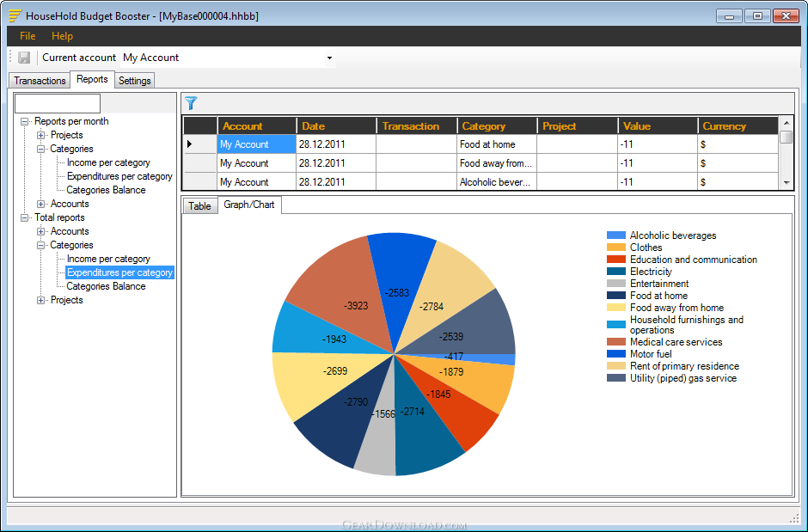
Task: Sort by the Currency column header
Action: 738,126
